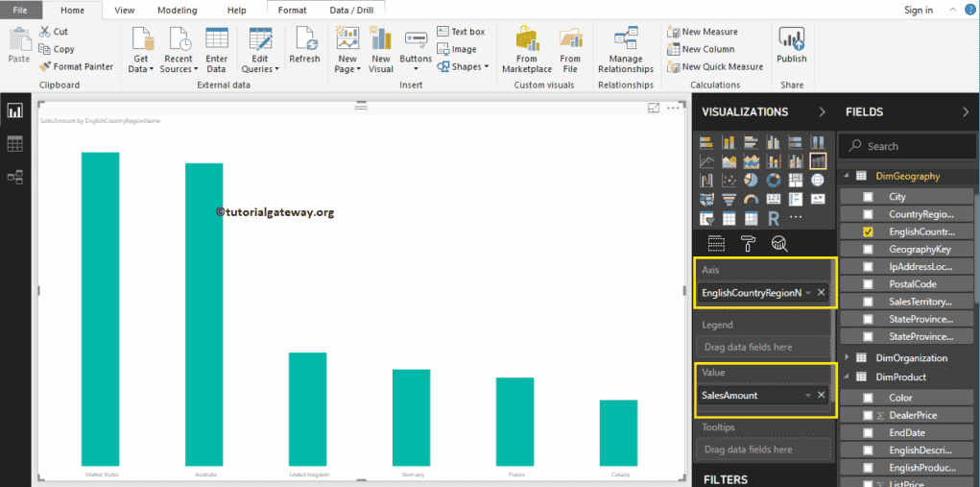Open the SalesAmount value field dropdown
The width and height of the screenshot is (980, 487).
(808, 395)
